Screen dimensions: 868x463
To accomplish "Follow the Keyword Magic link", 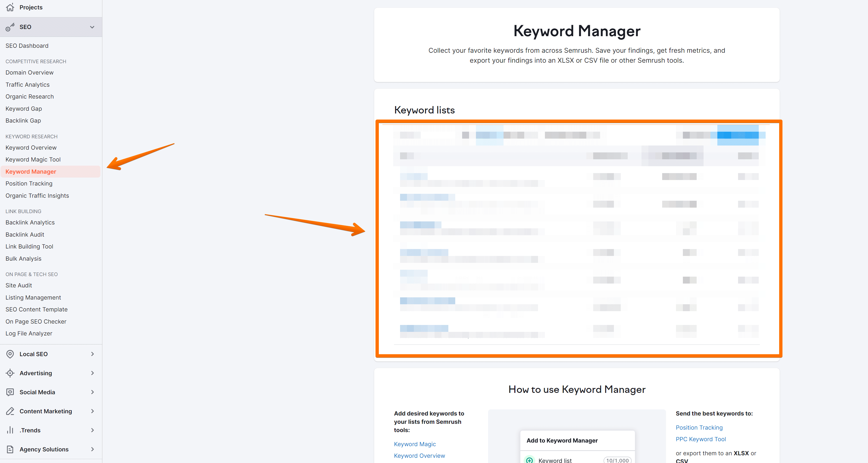I will click(415, 444).
